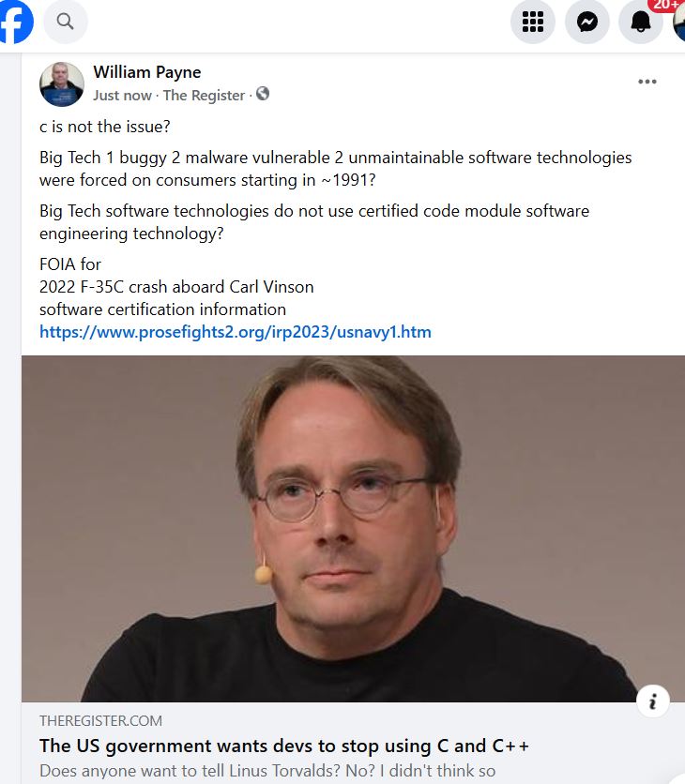
Task: Click the THEREGISTER.COM source label
Action: pyautogui.click(x=100, y=720)
